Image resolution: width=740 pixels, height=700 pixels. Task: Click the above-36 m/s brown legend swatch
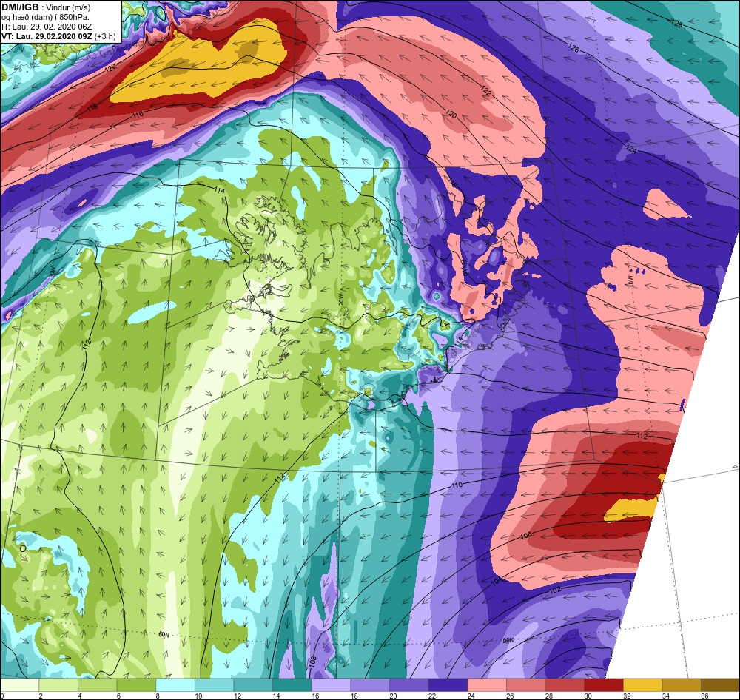(720, 685)
